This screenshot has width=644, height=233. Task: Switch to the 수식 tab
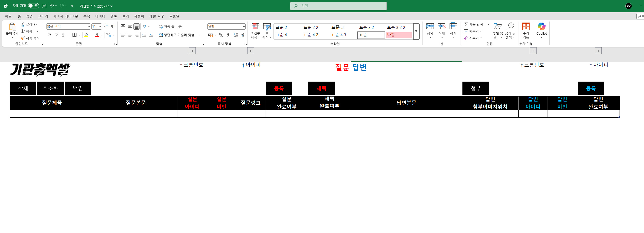click(87, 16)
